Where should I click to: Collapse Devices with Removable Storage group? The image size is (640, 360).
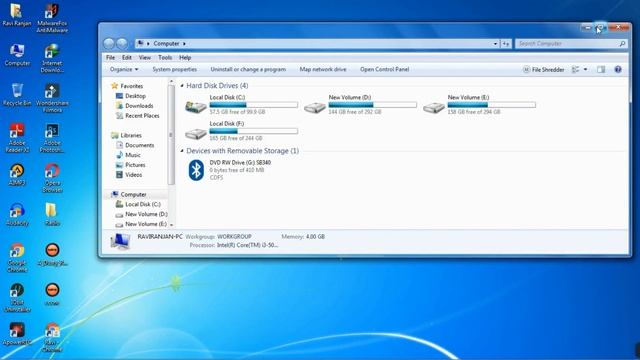coord(182,151)
